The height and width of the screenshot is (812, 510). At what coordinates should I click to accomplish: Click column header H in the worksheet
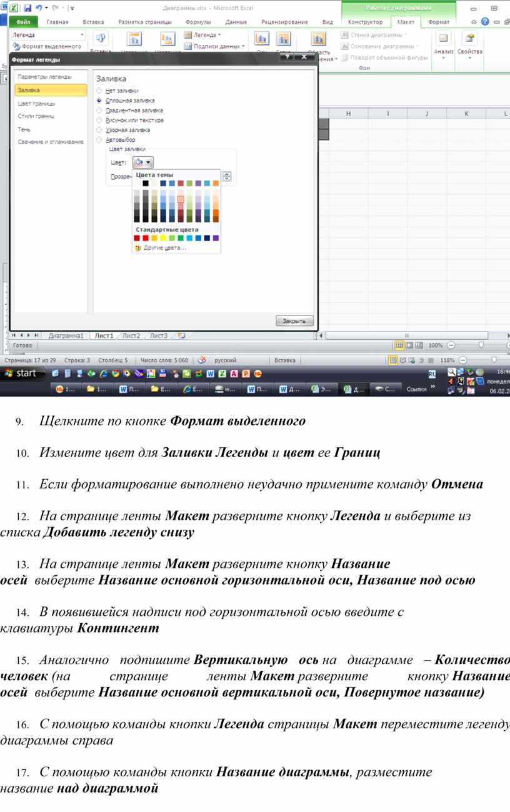pos(348,114)
